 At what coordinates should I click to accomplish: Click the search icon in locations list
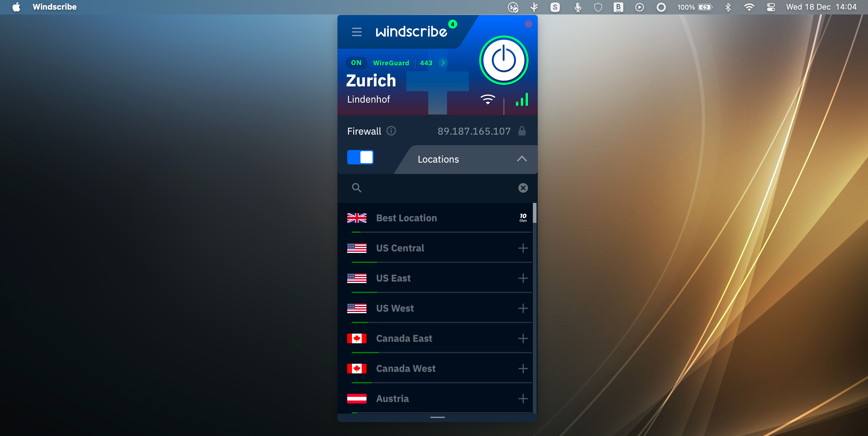357,187
